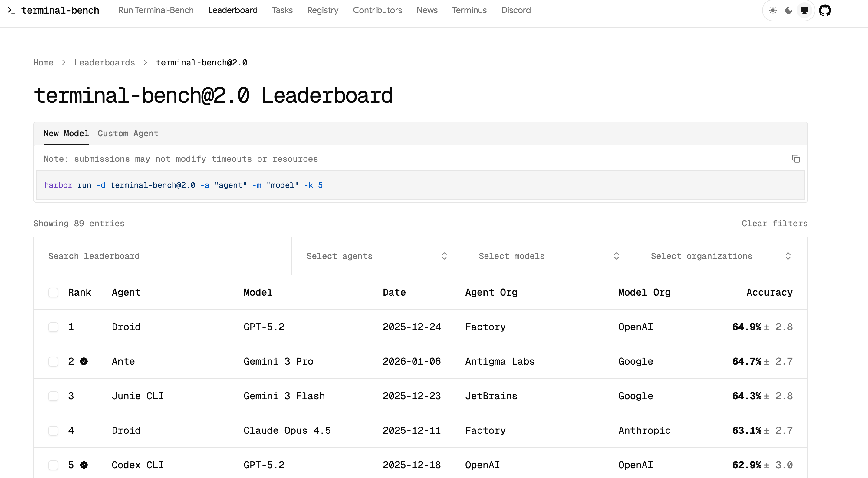Click the verified badge on rank 2

coord(84,361)
